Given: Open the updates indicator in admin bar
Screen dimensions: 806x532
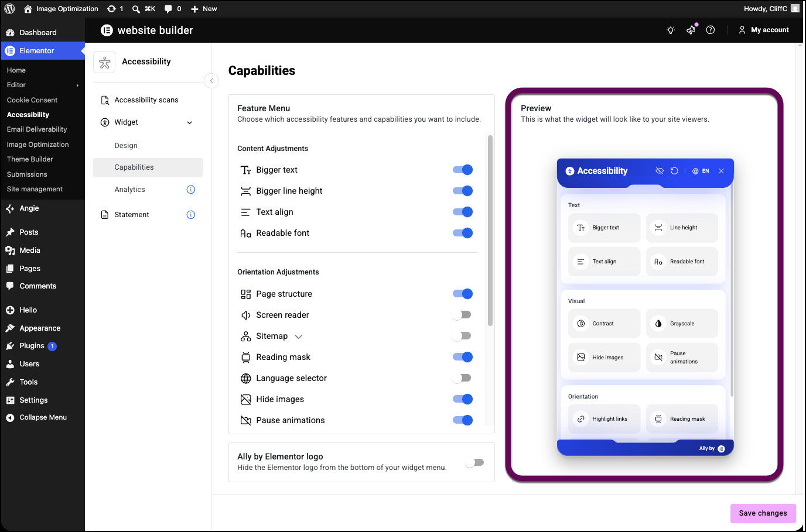Looking at the screenshot, I should pyautogui.click(x=115, y=9).
